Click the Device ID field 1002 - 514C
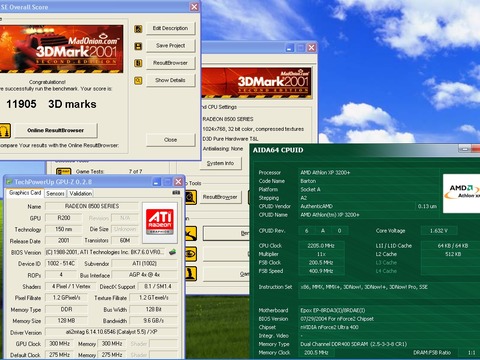 [61, 263]
